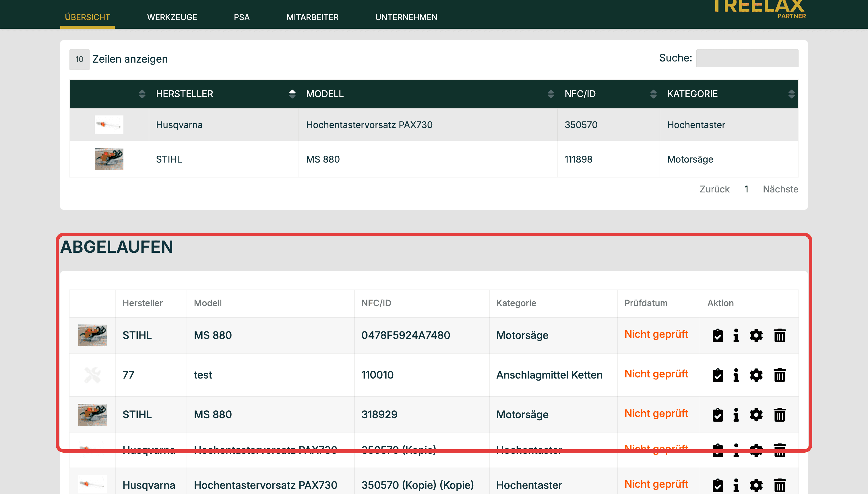Open the chainsaw thumbnail in the 318929 row
This screenshot has height=494, width=868.
point(92,415)
